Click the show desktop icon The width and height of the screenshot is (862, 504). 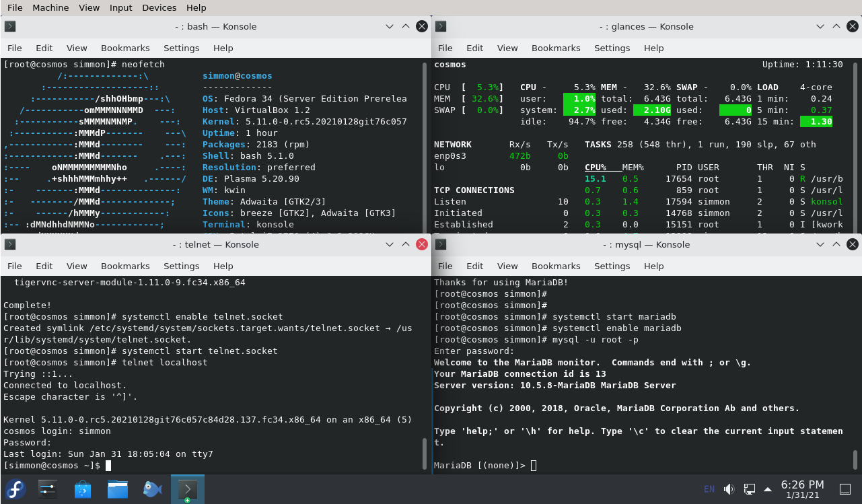pos(845,489)
